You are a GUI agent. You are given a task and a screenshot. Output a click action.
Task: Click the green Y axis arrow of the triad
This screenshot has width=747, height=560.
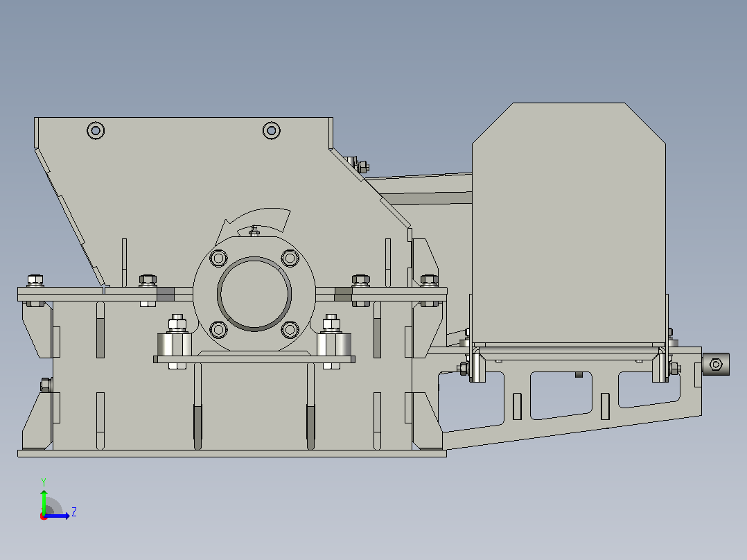(44, 500)
